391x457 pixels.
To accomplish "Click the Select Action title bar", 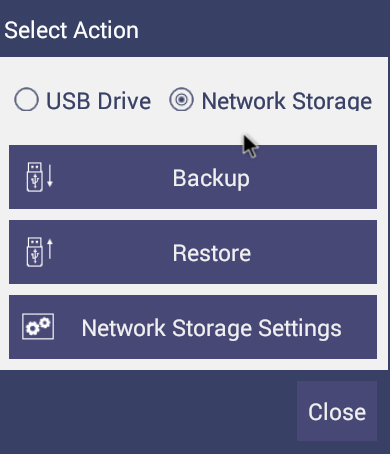I will coord(194,29).
